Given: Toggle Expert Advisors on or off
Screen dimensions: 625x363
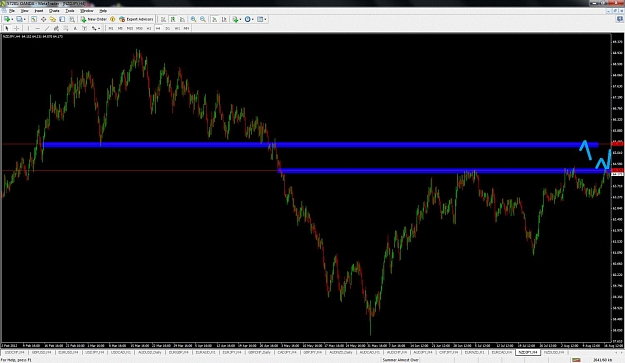Looking at the screenshot, I should tap(136, 19).
